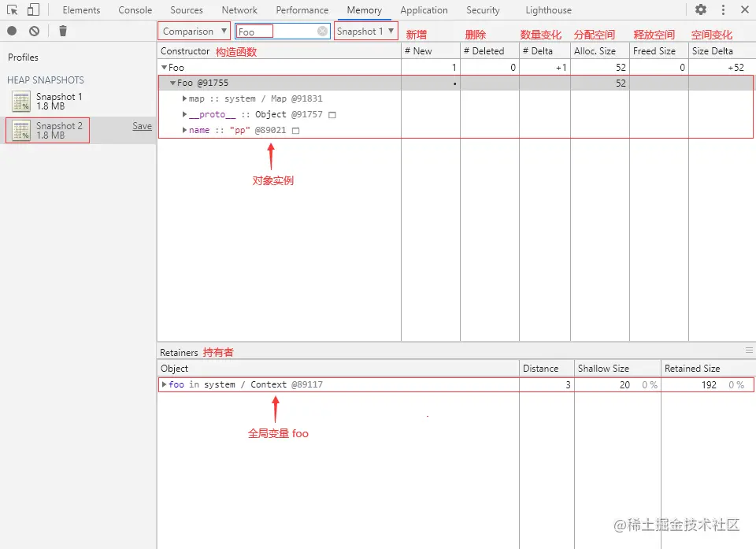Collapse the Foo constructor row
This screenshot has width=756, height=549.
click(165, 68)
